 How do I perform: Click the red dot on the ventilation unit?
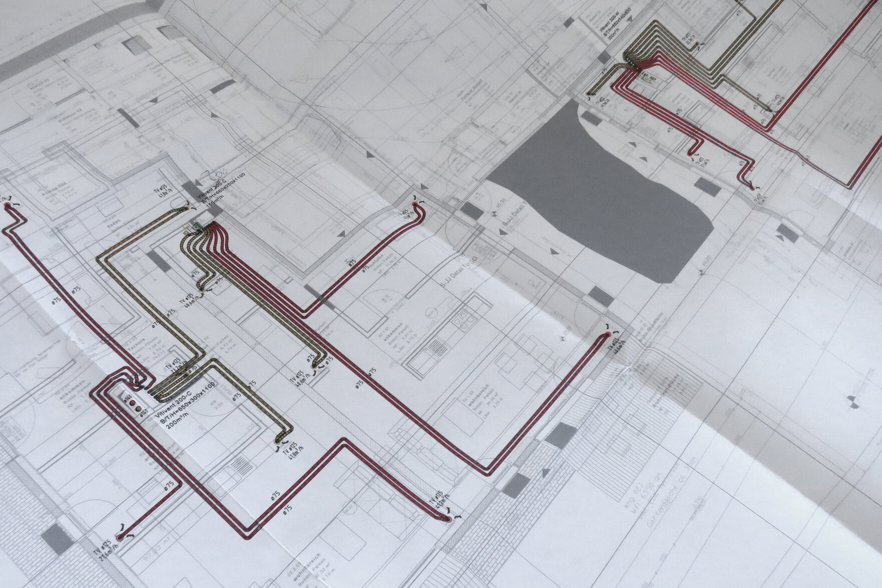pyautogui.click(x=132, y=401)
